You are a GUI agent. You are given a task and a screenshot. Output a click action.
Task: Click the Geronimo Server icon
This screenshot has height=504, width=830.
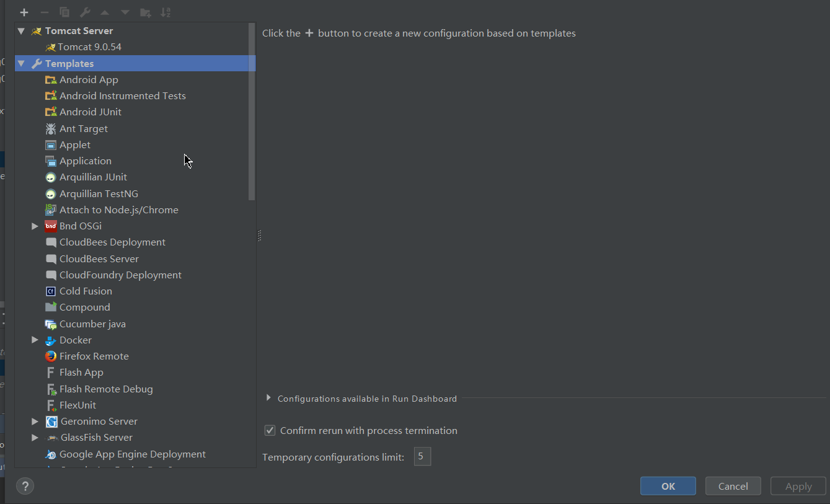(51, 422)
